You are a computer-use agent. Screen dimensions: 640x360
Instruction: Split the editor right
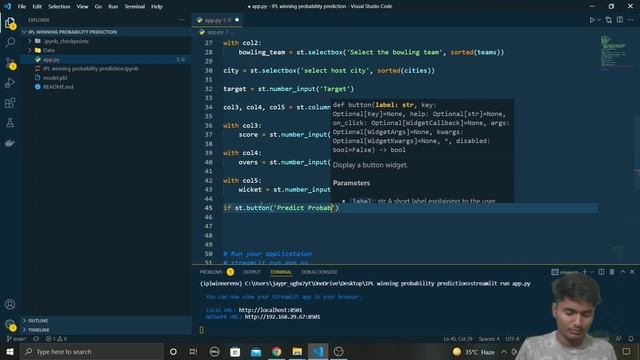tap(620, 20)
